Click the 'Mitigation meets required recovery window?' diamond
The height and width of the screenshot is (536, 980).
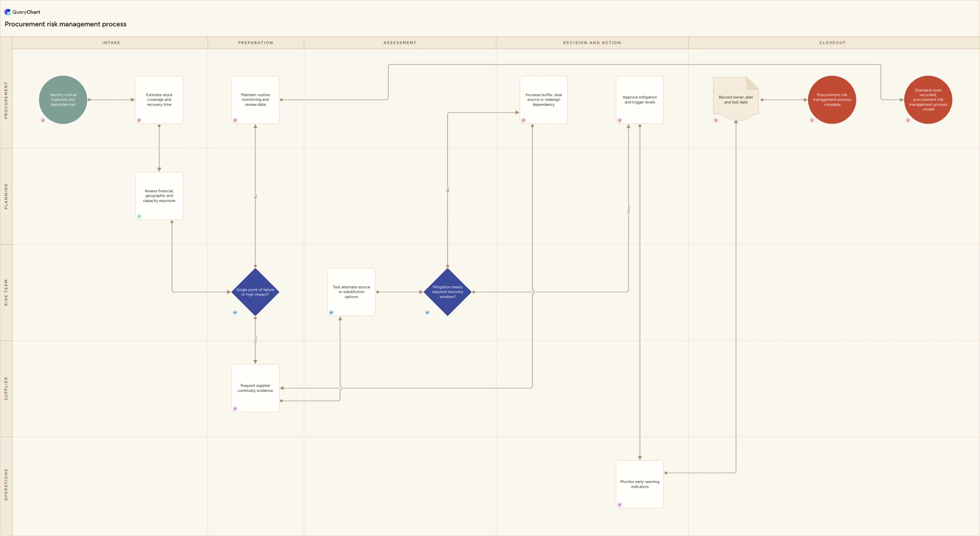(x=448, y=292)
